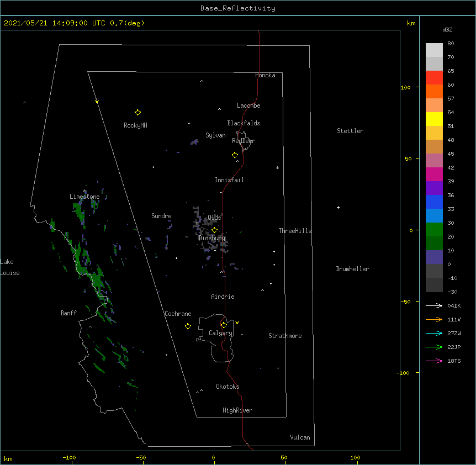This screenshot has height=465, width=476.
Task: Click the Calgary label
Action: point(221,333)
